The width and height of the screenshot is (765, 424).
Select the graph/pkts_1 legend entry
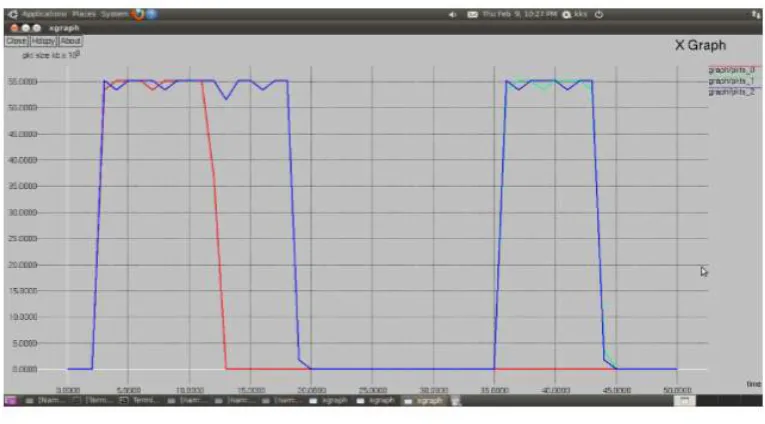(x=731, y=81)
